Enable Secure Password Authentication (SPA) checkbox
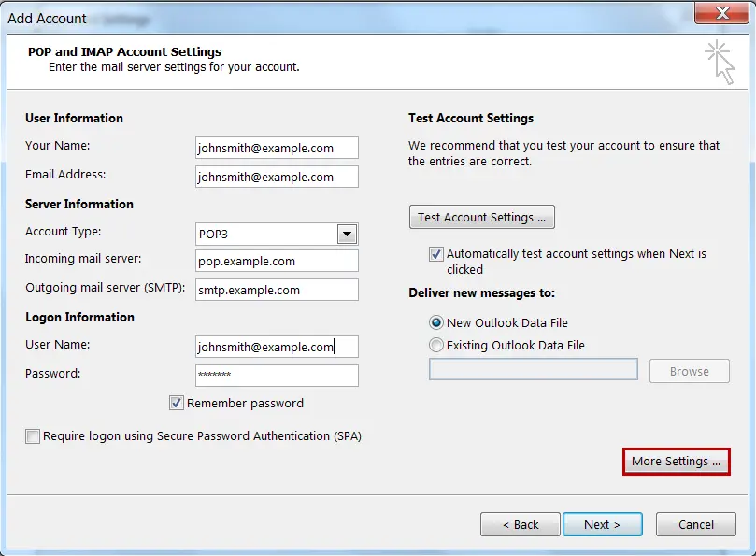 34,436
